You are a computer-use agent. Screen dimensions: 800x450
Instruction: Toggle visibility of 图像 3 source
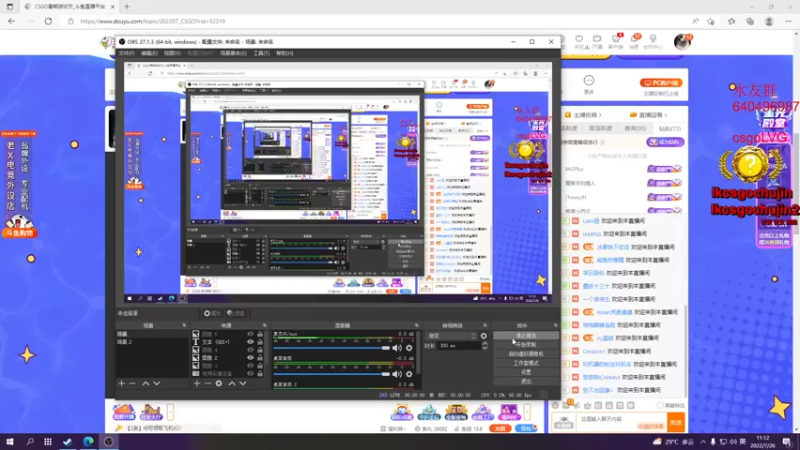250,366
